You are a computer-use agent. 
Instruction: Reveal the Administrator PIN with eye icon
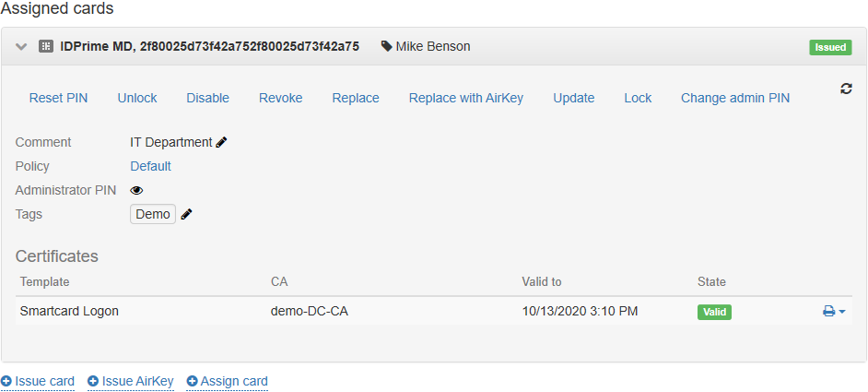136,190
